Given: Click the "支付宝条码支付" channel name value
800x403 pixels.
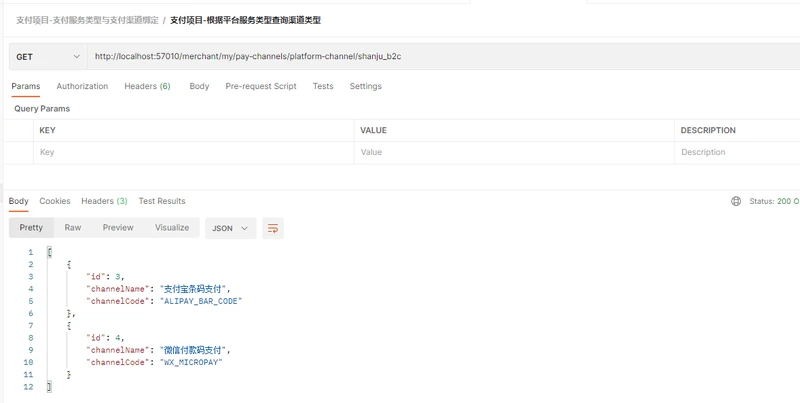Looking at the screenshot, I should point(193,289).
